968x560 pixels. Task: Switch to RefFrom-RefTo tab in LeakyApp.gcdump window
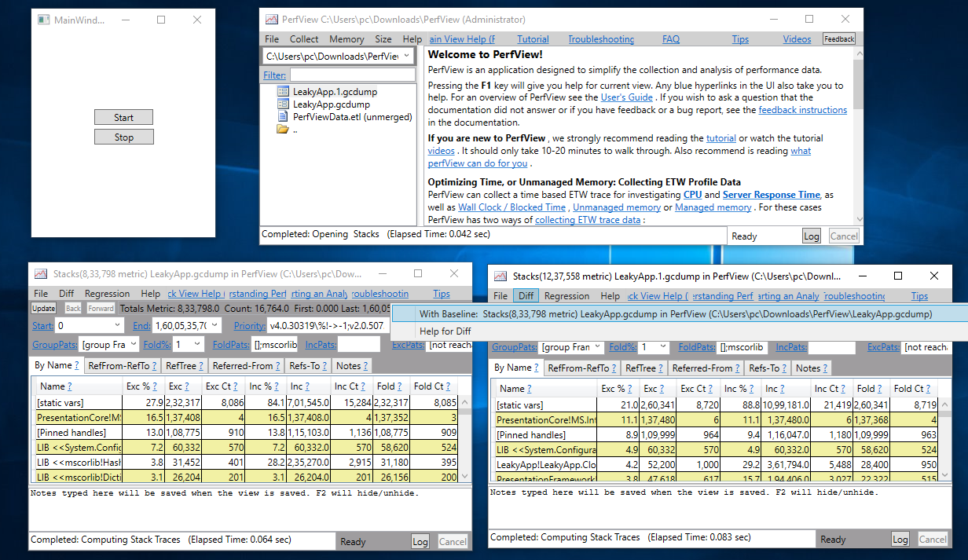pos(124,366)
